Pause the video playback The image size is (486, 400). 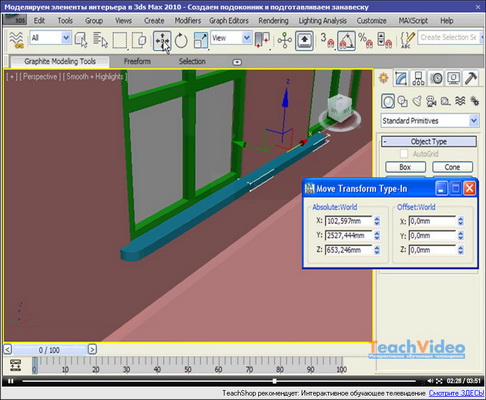11,381
